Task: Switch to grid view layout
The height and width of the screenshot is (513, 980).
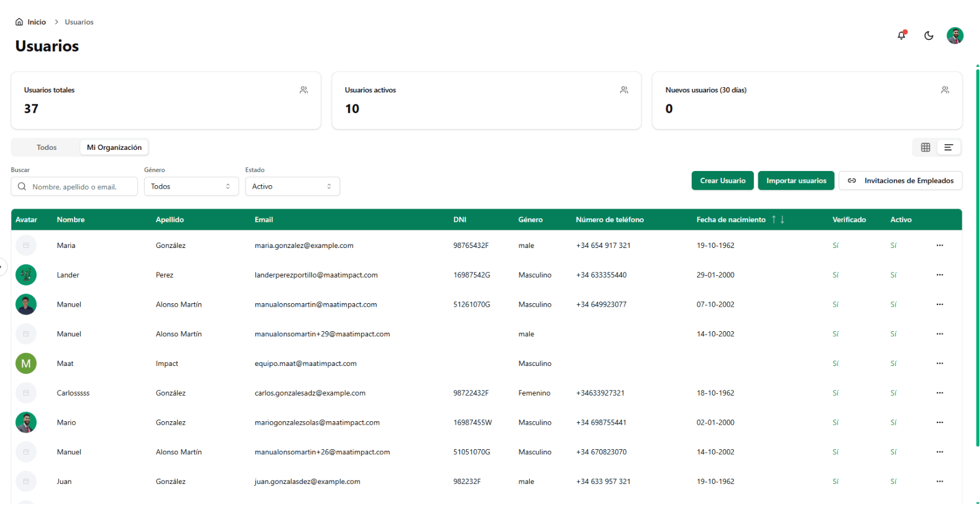Action: click(925, 147)
